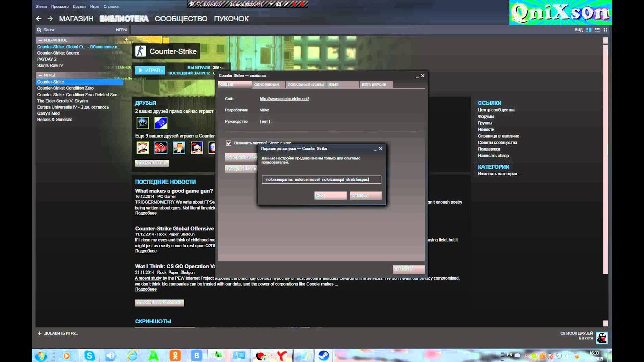Select Saints Row IV in the list

coord(50,65)
